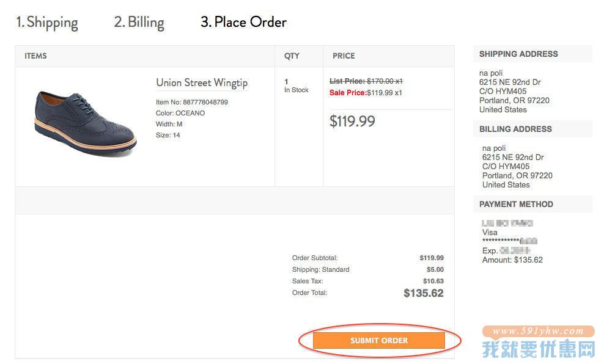
Task: Click the item number 887778048799
Action: [205, 102]
